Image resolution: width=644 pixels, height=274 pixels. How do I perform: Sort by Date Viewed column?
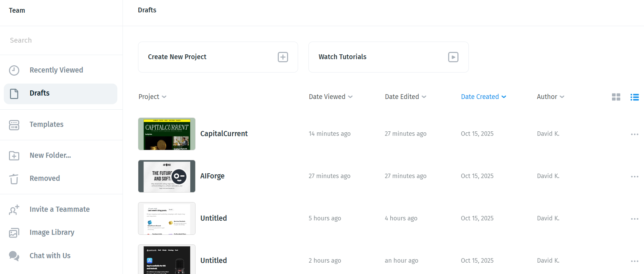(330, 97)
